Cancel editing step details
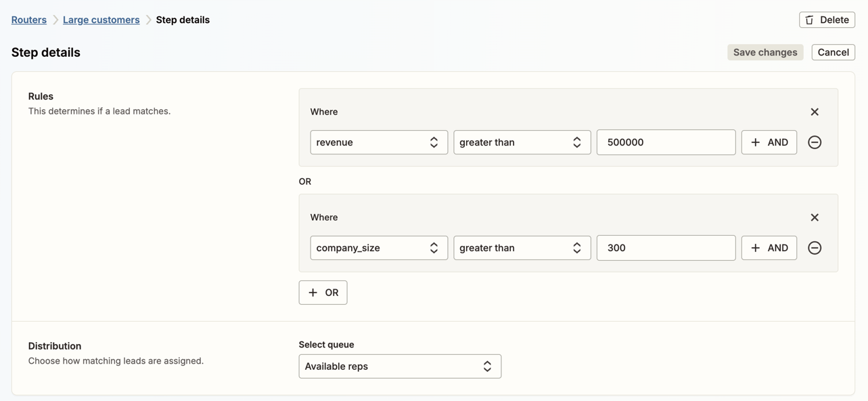 coord(833,52)
